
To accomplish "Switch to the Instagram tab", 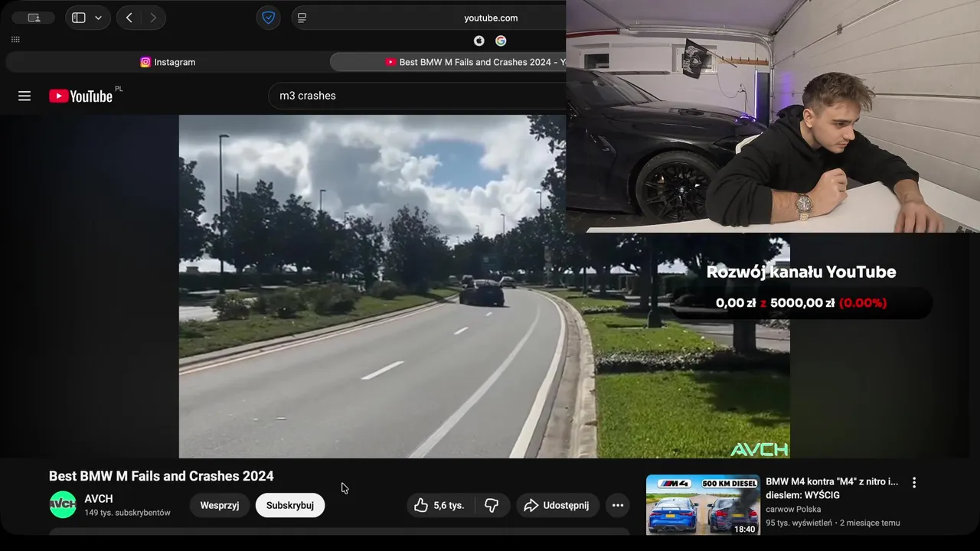I will pyautogui.click(x=168, y=62).
